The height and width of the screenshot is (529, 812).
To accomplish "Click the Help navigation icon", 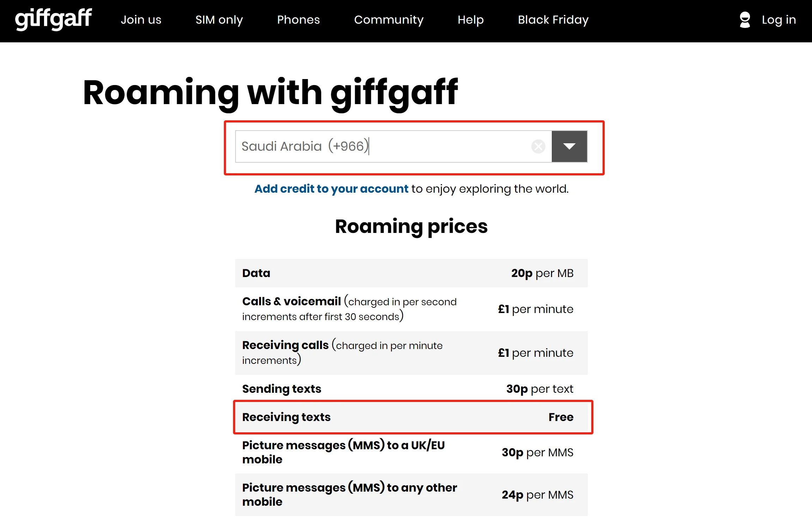I will (470, 19).
